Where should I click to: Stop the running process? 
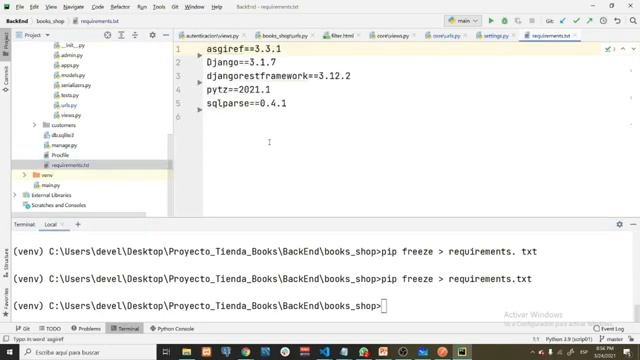click(532, 21)
